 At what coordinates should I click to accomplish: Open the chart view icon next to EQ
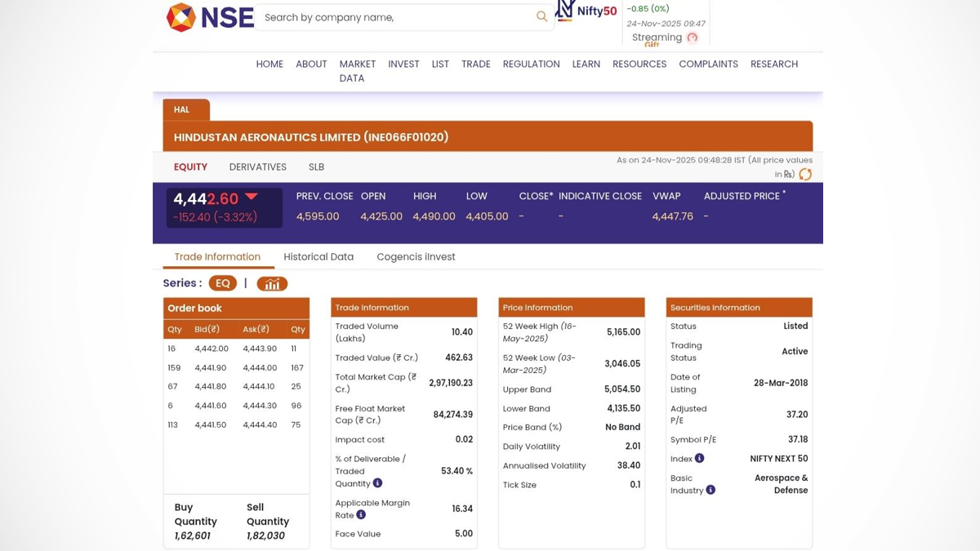[272, 284]
